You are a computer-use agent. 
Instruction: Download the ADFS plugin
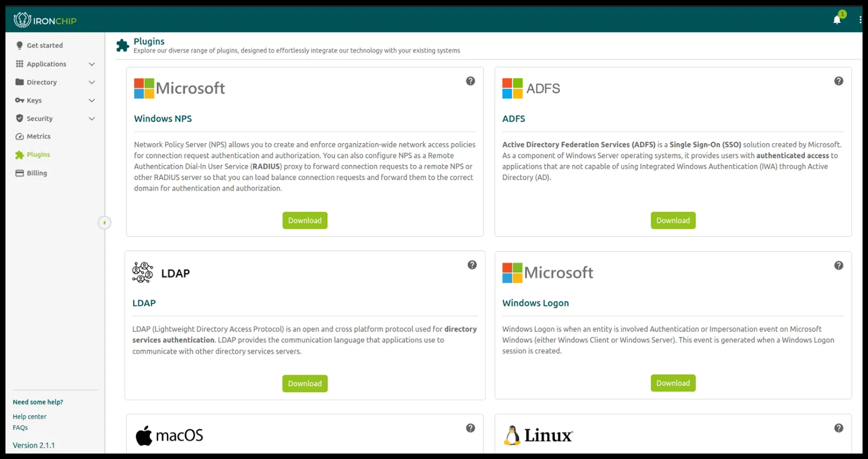pos(673,220)
